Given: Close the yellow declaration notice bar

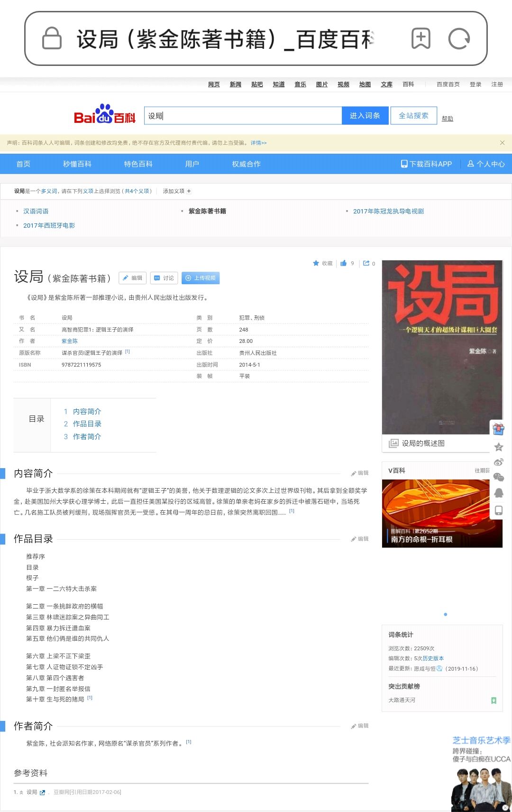Looking at the screenshot, I should [502, 143].
